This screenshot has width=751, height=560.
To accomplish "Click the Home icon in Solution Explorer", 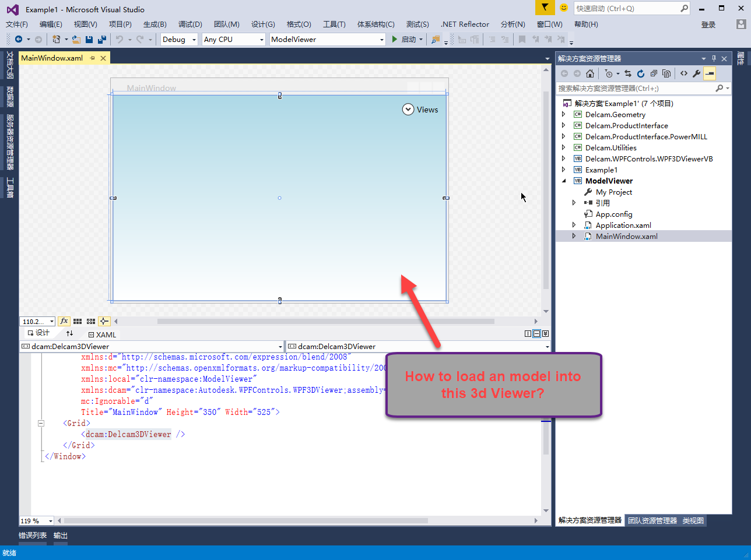I will [x=590, y=73].
